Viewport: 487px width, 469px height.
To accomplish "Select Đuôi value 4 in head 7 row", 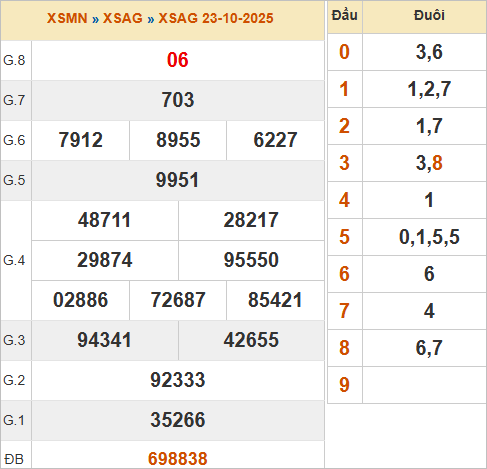I will pos(429,311).
